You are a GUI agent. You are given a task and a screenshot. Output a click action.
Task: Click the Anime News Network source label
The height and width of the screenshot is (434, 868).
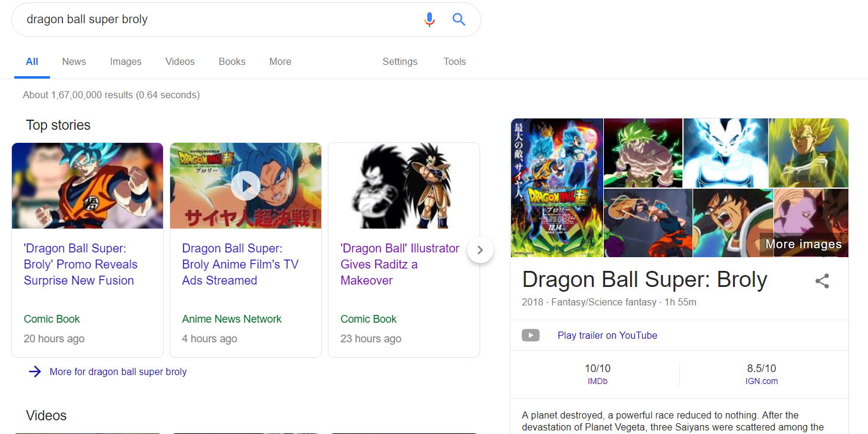[x=231, y=319]
